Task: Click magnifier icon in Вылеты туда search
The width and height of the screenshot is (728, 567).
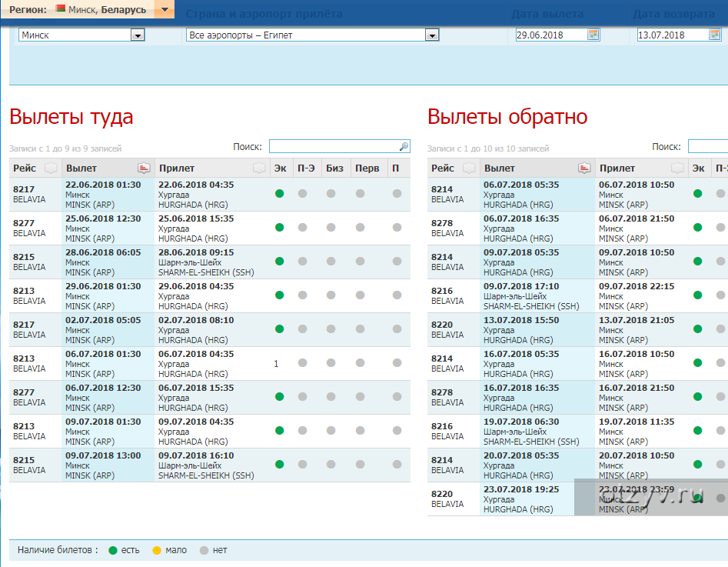Action: click(404, 146)
